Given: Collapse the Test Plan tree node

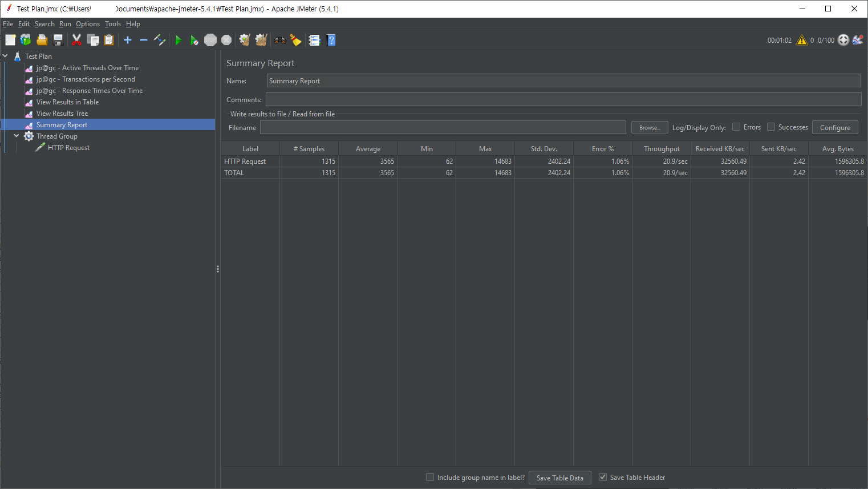Looking at the screenshot, I should tap(5, 56).
